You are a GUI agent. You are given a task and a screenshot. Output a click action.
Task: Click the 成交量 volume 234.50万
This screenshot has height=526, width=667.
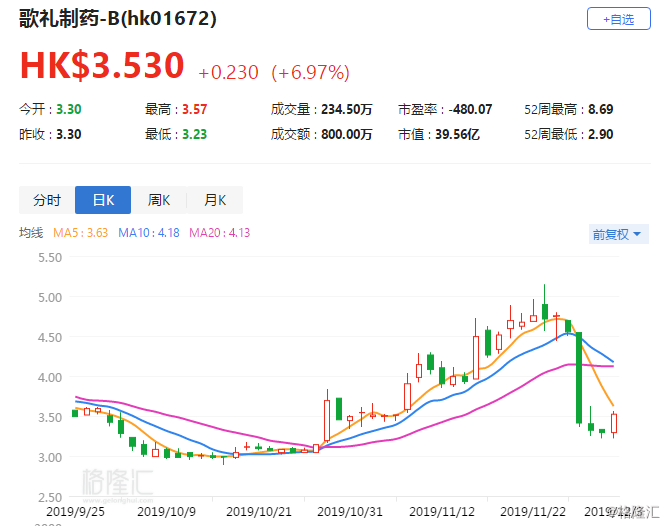pyautogui.click(x=346, y=109)
